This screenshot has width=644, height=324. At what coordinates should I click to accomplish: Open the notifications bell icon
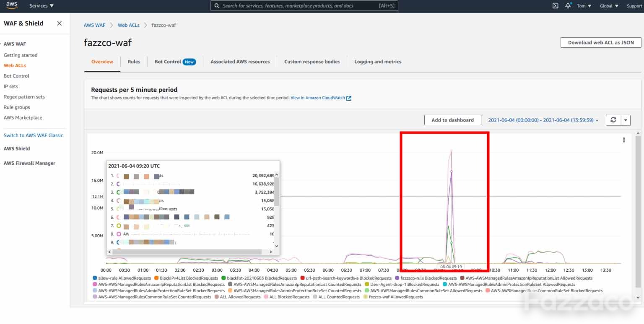point(568,6)
